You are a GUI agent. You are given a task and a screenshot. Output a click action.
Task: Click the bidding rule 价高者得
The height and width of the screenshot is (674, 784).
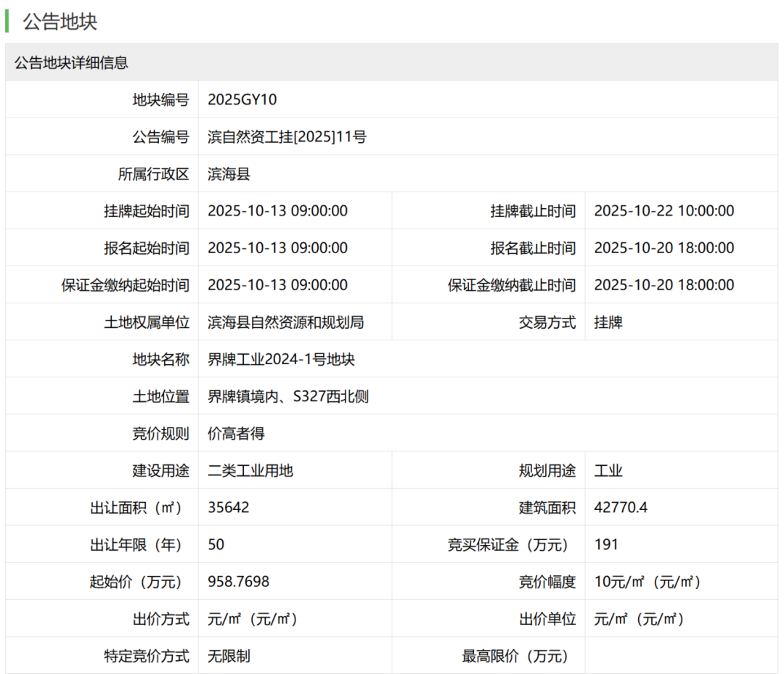pyautogui.click(x=236, y=434)
